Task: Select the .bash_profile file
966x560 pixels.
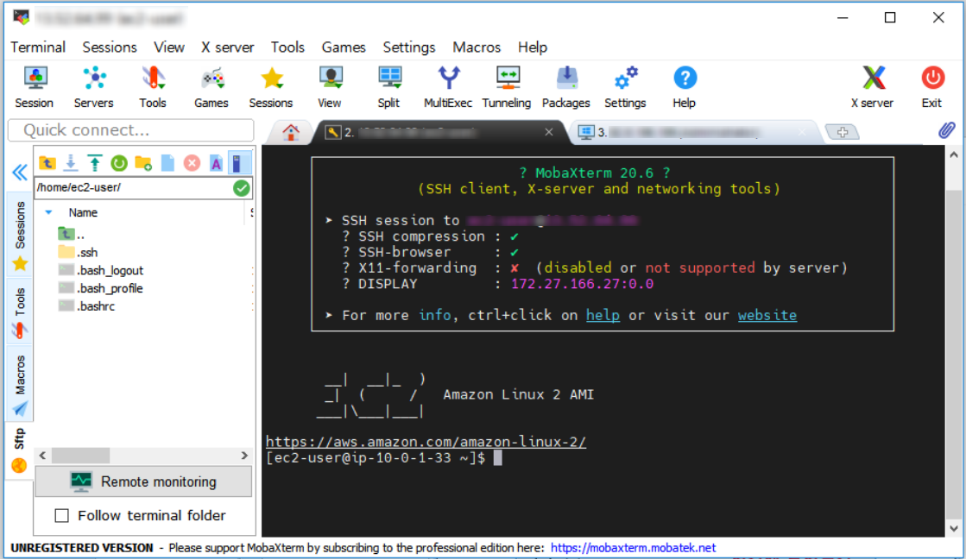Action: (100, 288)
